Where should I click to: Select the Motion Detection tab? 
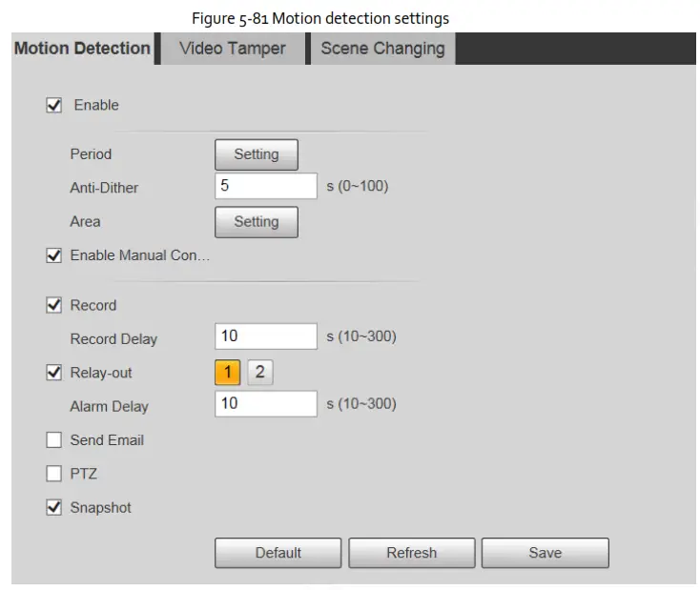tap(83, 49)
